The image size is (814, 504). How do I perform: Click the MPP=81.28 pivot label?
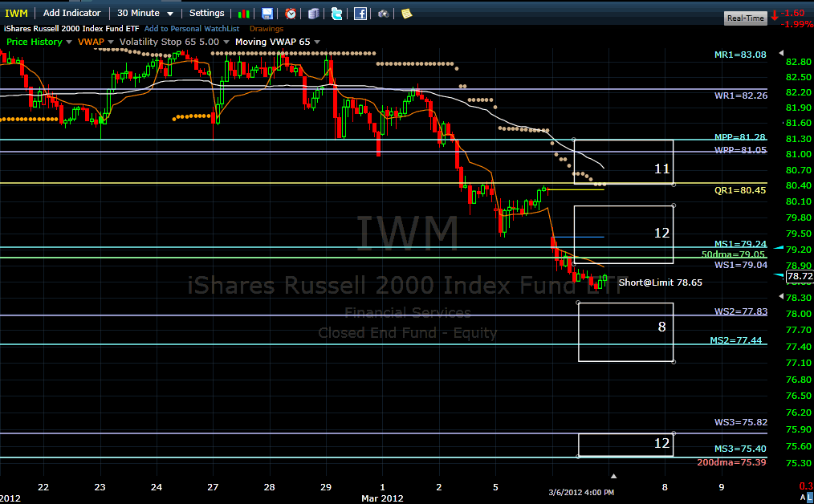(x=741, y=137)
